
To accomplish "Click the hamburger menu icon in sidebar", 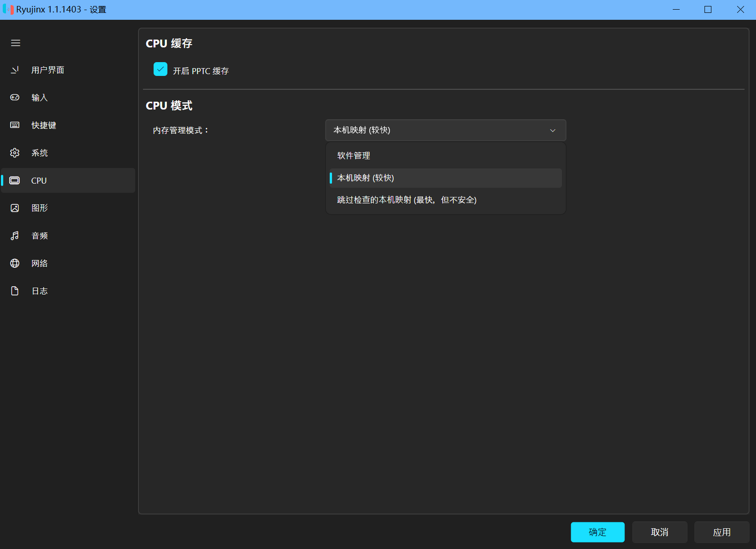I will [16, 43].
